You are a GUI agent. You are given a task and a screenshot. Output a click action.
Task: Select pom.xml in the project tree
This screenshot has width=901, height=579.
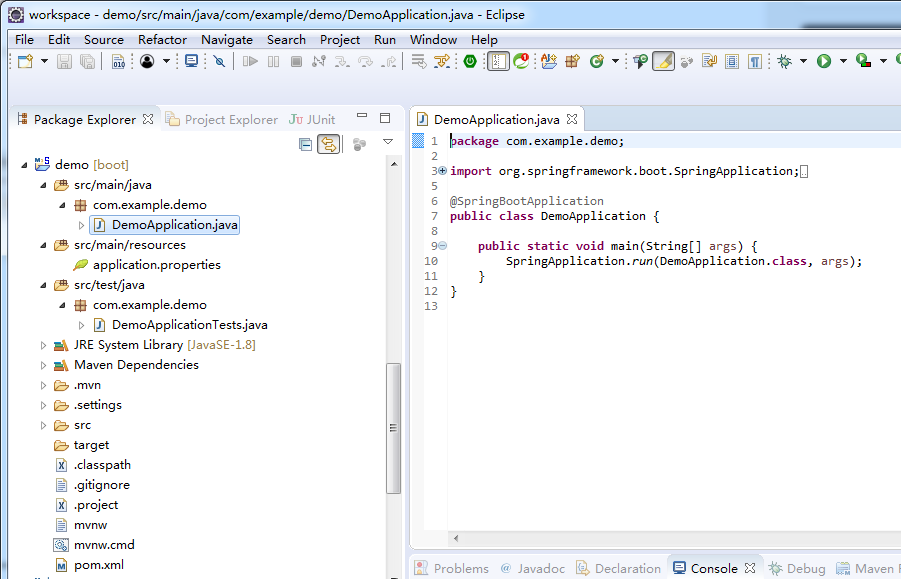coord(98,565)
